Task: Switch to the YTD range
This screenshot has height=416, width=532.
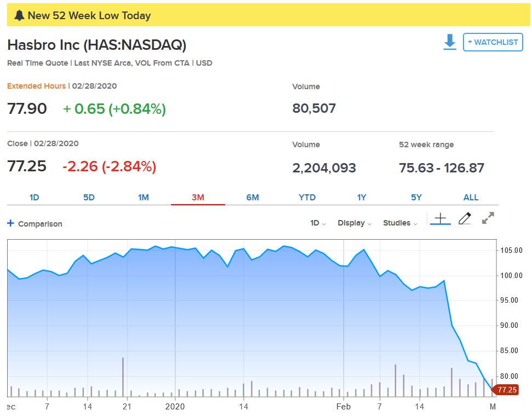Action: point(307,198)
